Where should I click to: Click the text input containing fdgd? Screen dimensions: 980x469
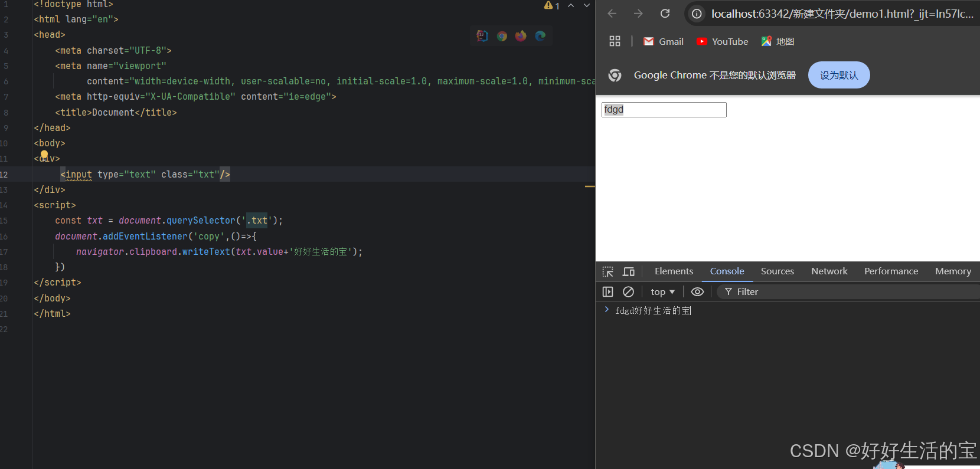click(664, 110)
